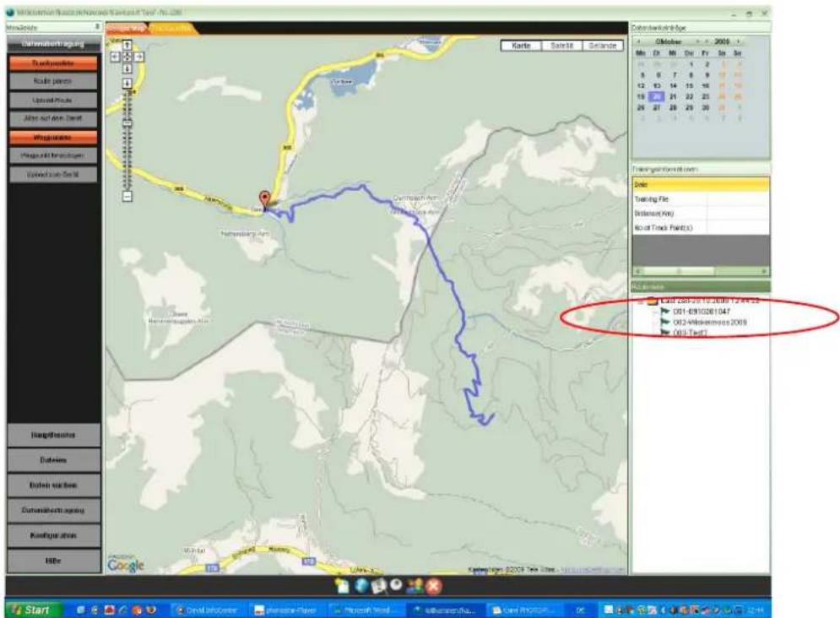Open the Dateien menu section
840x618 pixels.
pyautogui.click(x=53, y=460)
